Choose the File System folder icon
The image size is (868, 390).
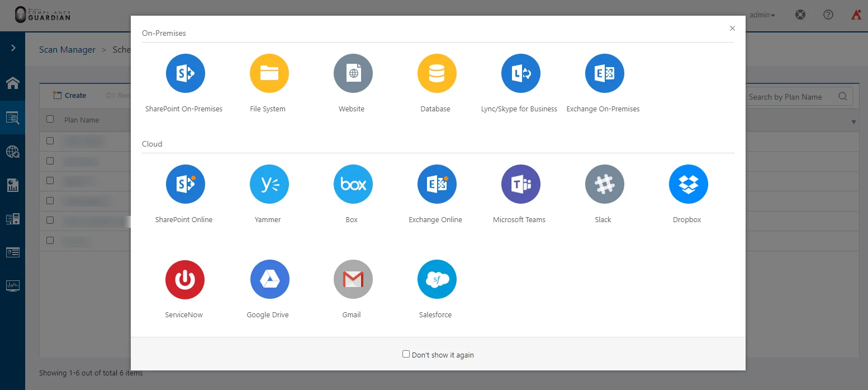point(269,73)
